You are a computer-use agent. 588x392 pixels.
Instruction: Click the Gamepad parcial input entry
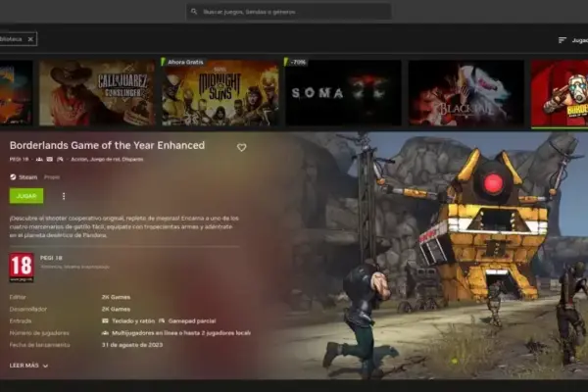[187, 321]
